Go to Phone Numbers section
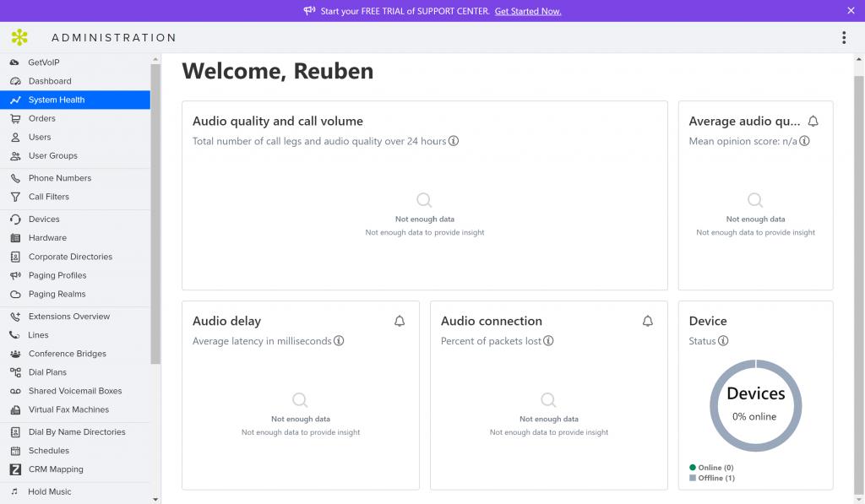Image resolution: width=865 pixels, height=504 pixels. point(59,178)
